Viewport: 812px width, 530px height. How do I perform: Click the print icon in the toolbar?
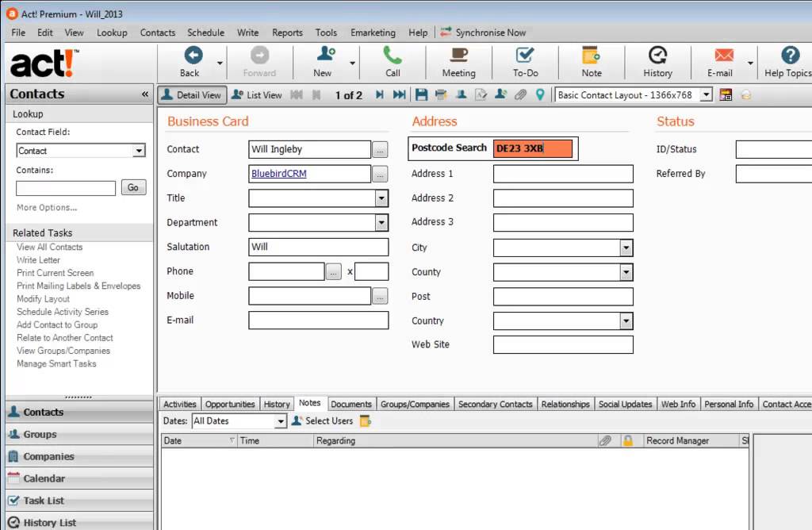(441, 94)
